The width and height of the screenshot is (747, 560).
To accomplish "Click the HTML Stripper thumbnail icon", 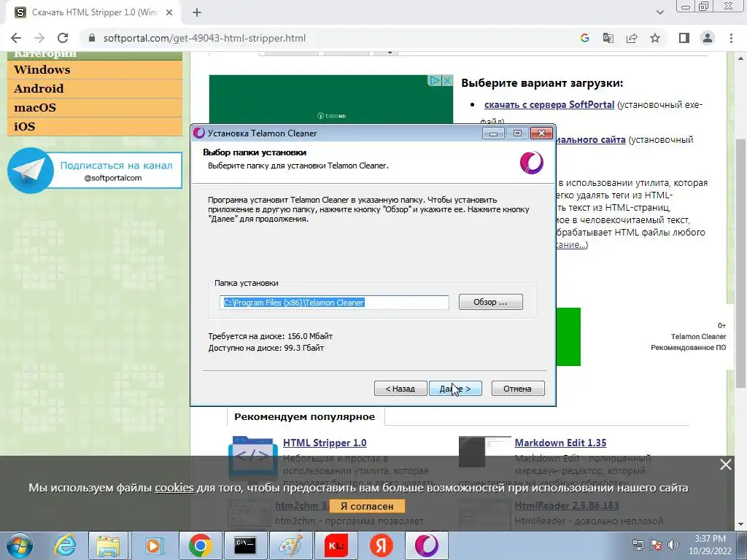I will 252,456.
